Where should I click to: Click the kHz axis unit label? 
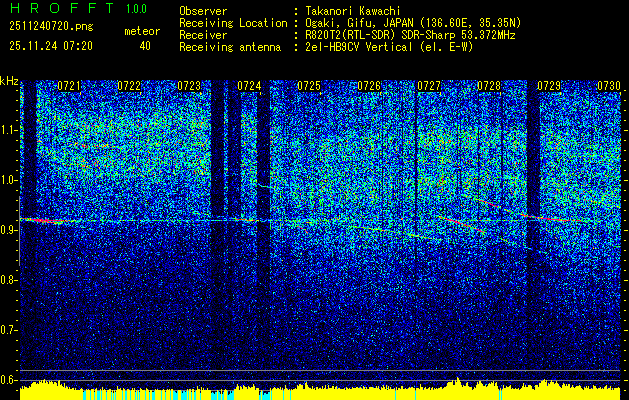(x=9, y=81)
